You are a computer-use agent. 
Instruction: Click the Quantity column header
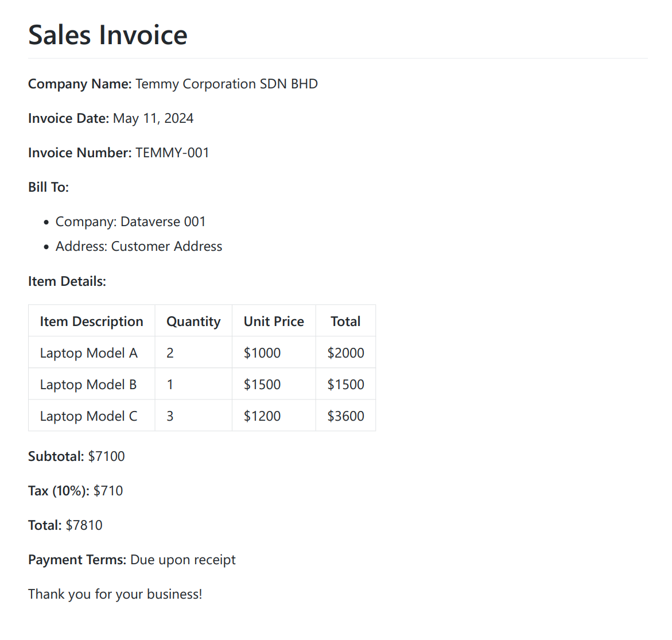pyautogui.click(x=193, y=321)
